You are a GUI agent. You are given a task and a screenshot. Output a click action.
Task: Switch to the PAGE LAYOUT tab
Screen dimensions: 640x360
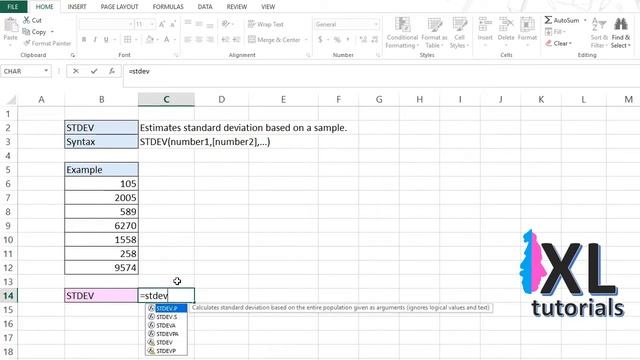click(x=119, y=7)
